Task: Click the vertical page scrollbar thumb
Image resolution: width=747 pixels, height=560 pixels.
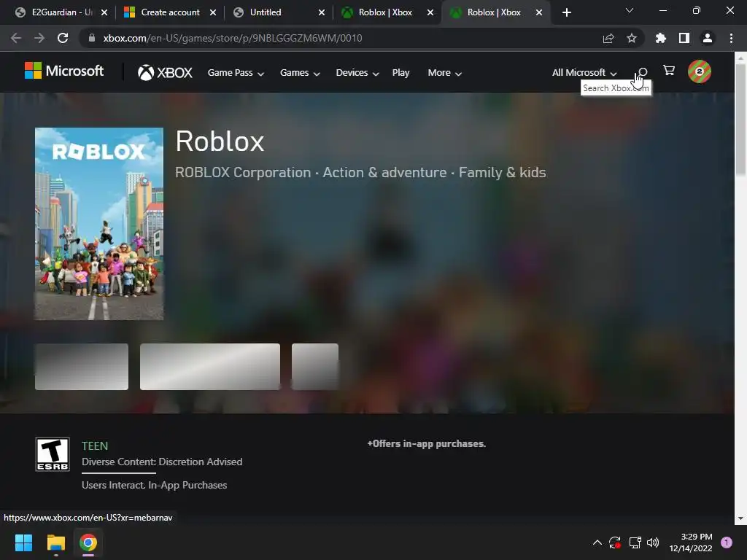Action: pyautogui.click(x=741, y=119)
